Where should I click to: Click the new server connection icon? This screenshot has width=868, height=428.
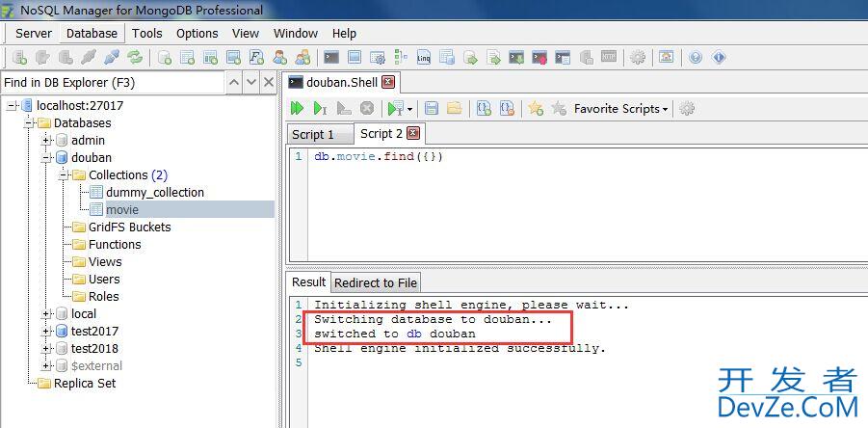point(19,57)
